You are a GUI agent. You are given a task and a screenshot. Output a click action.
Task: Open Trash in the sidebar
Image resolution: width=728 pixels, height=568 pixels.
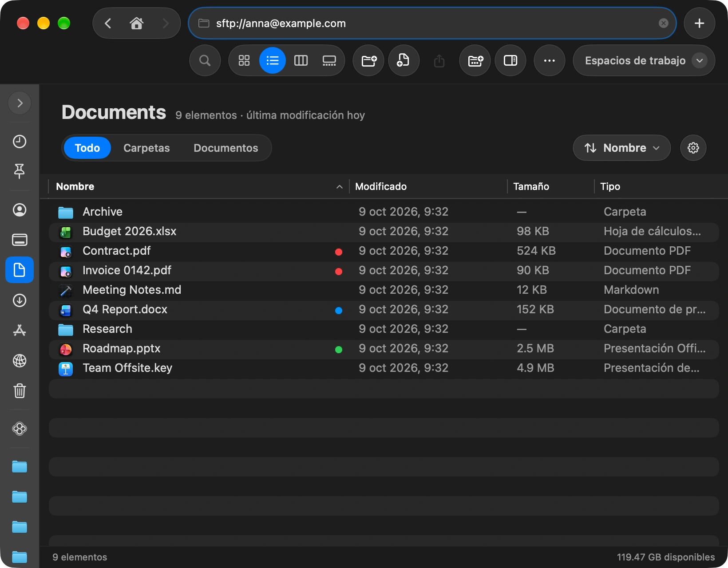(20, 391)
